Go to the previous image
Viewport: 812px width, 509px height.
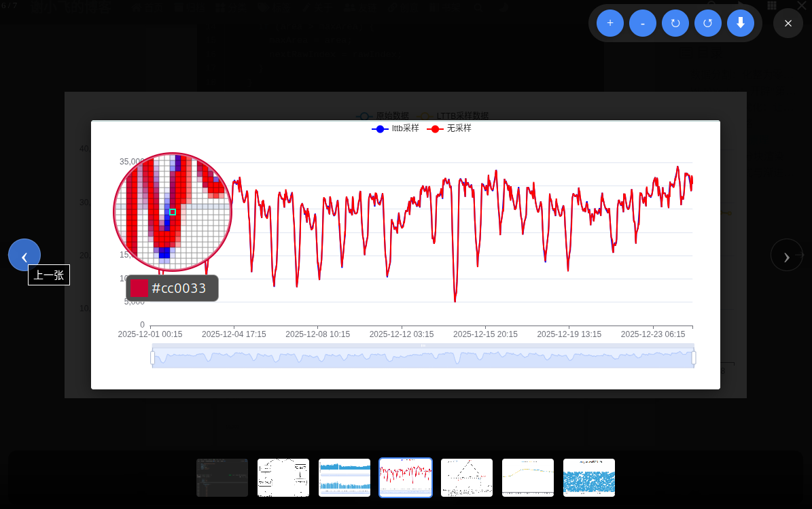(24, 255)
